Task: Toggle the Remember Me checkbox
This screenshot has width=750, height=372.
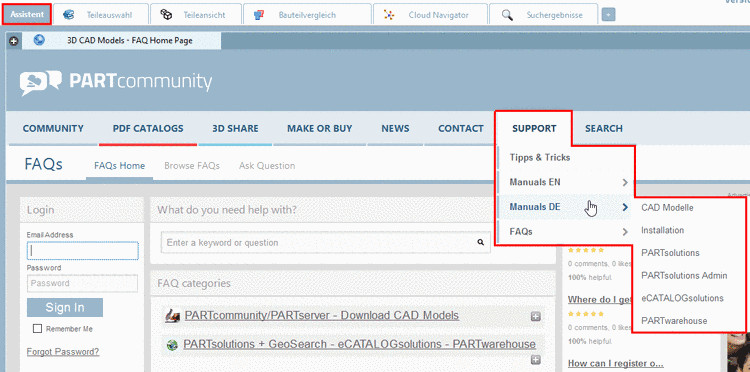Action: point(37,328)
